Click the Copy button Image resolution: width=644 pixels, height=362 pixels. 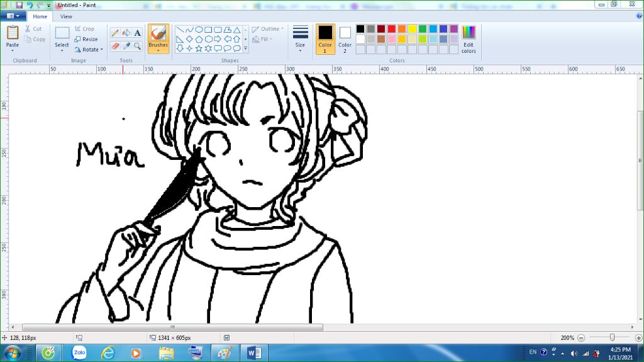pyautogui.click(x=35, y=39)
